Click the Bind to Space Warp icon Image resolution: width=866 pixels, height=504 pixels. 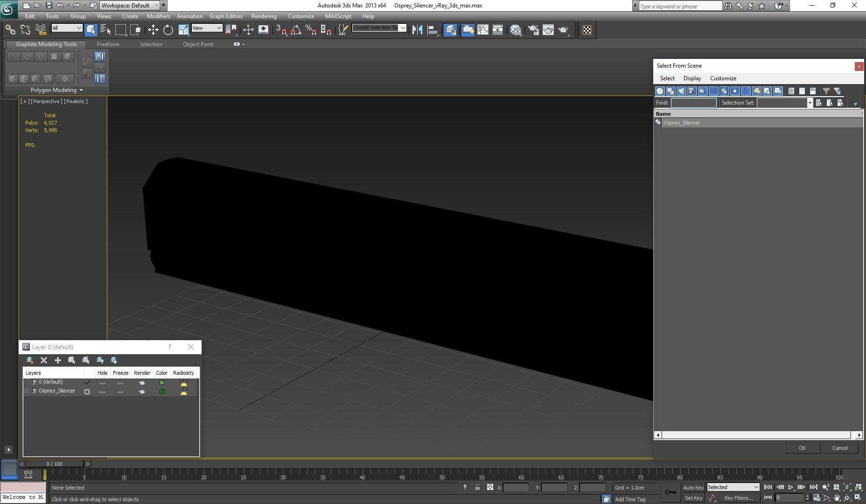click(41, 30)
